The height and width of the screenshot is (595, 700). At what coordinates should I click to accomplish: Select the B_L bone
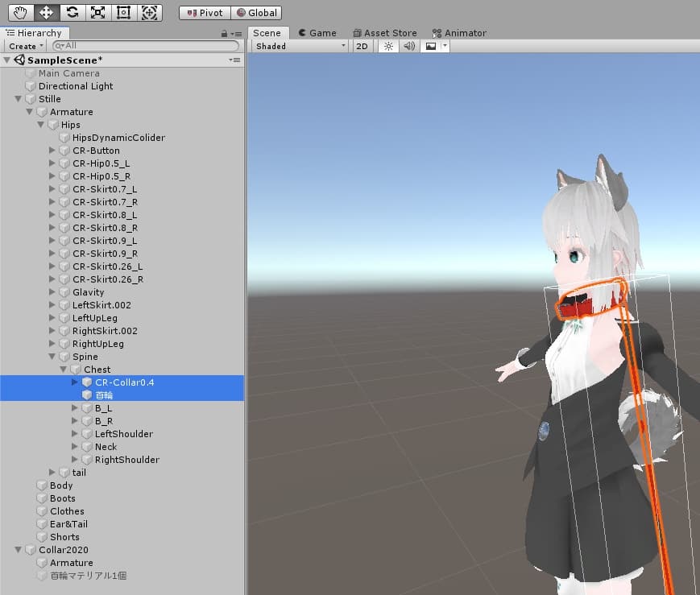[104, 408]
